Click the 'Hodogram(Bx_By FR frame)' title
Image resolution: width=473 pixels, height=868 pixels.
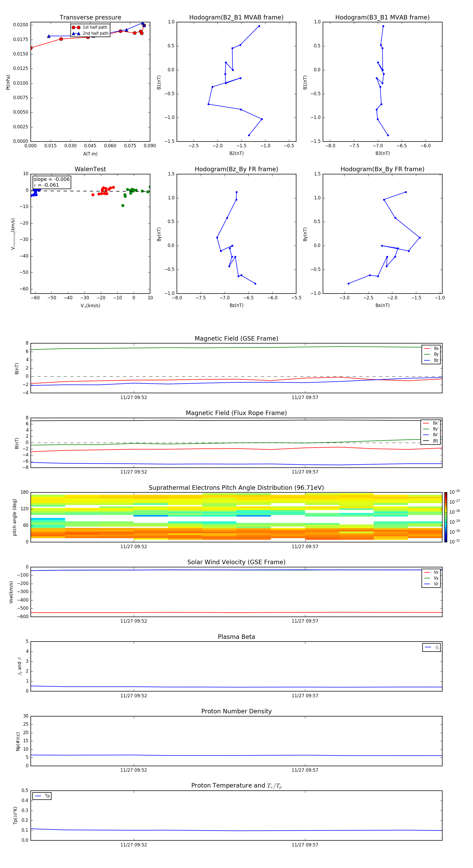382,169
